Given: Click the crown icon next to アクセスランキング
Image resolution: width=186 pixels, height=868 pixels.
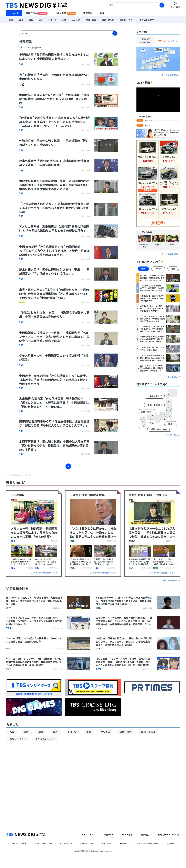Looking at the screenshot, I should [x=162, y=261].
